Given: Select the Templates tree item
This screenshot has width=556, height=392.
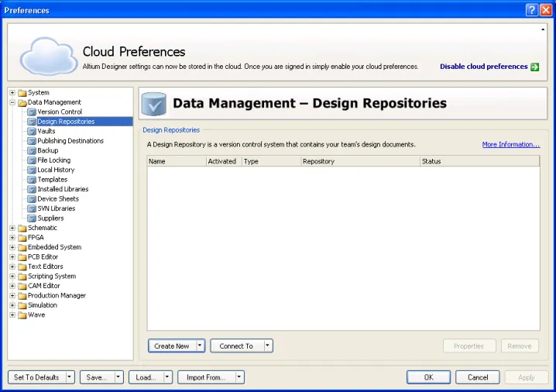Looking at the screenshot, I should click(x=53, y=180).
